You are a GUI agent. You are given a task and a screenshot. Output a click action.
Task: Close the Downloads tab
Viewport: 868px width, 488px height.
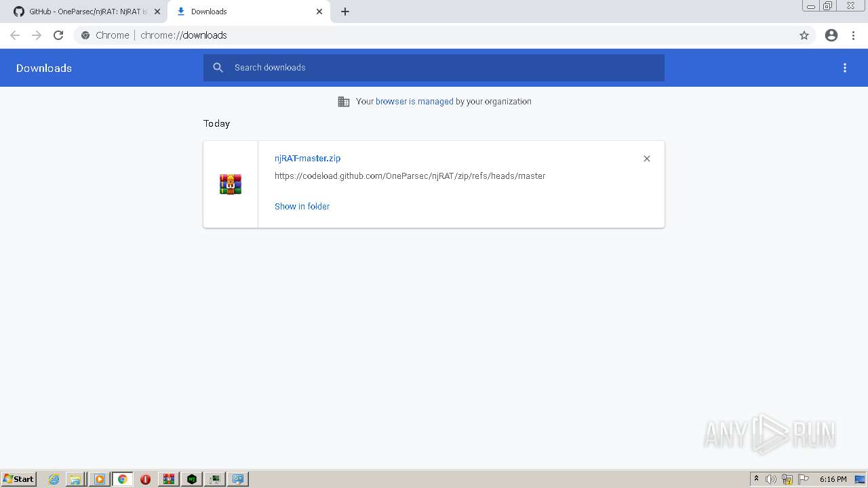319,12
